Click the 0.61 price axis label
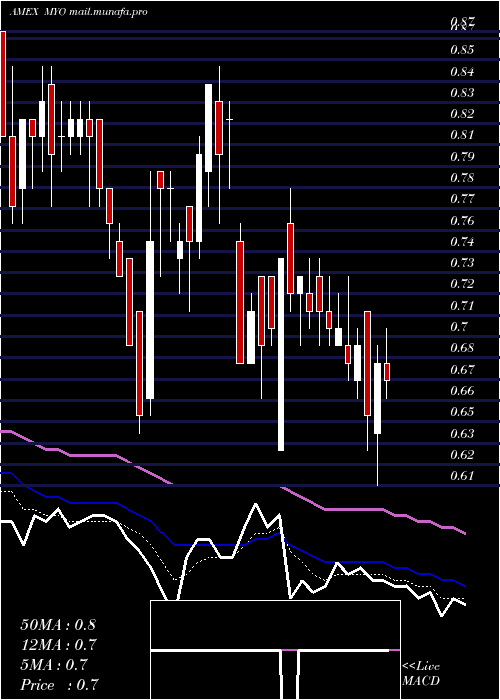The width and height of the screenshot is (500, 700). [x=462, y=475]
